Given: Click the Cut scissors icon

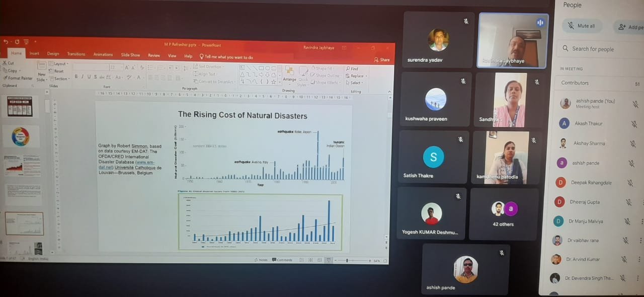Looking at the screenshot, I should pos(8,63).
